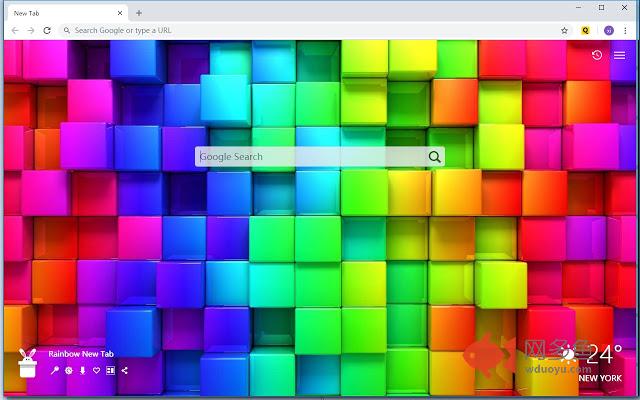Minimize the Chrome window
640x400 pixels.
click(x=579, y=7)
